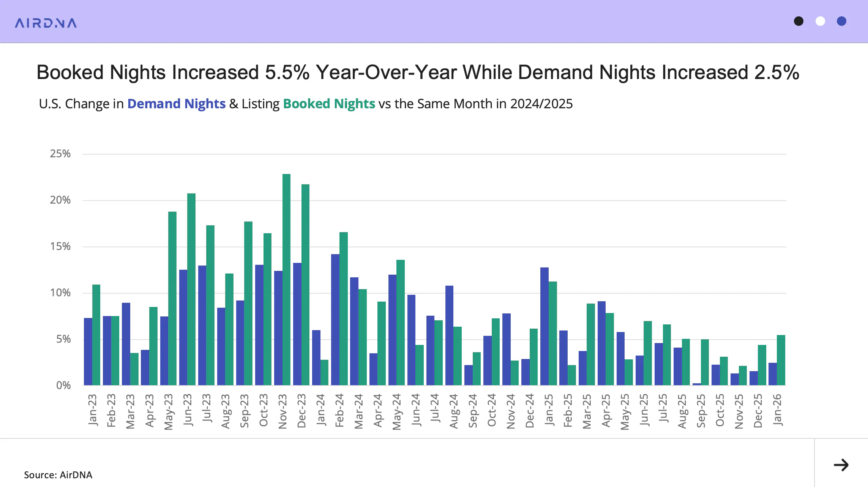Image resolution: width=868 pixels, height=487 pixels.
Task: Select the blue dot in the header
Action: 841,21
